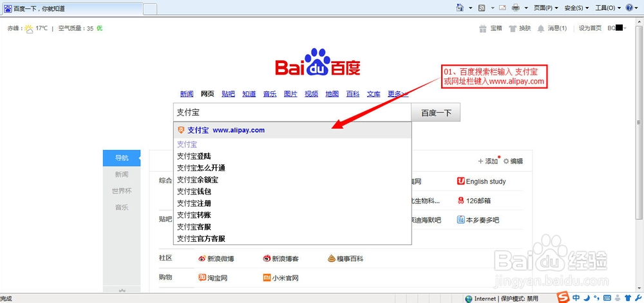Open the 消息(1) bell notifications
Screen dimensions: 644x303
coord(553,28)
